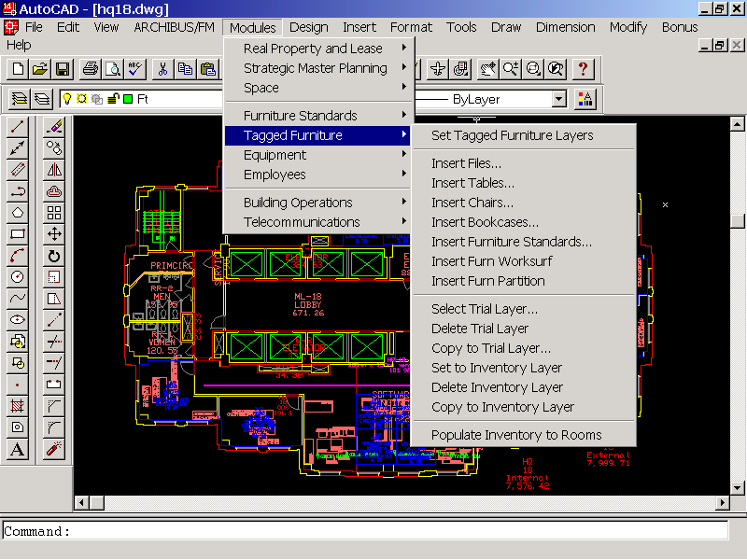Expand the Furniture Standards submenu
Viewport: 747px width, 560px height.
coord(317,115)
